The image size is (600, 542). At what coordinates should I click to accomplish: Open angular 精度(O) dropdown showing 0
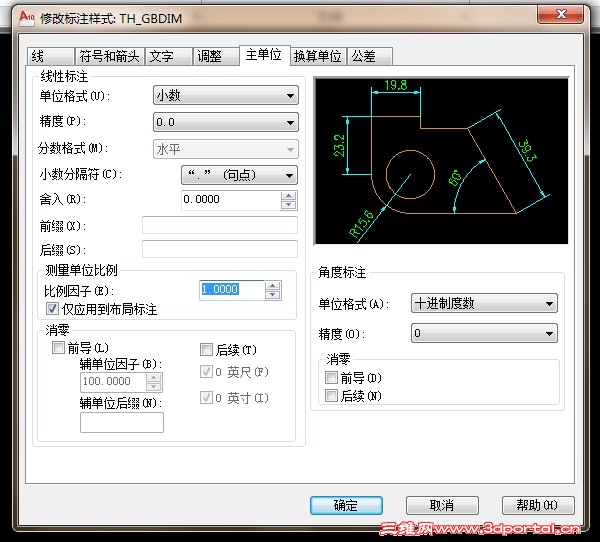(x=484, y=333)
